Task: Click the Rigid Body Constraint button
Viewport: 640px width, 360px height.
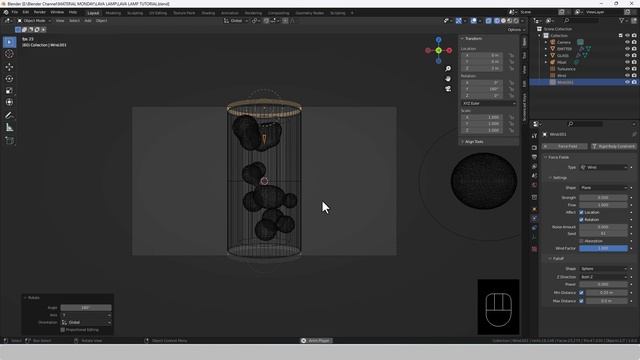Action: click(x=613, y=146)
